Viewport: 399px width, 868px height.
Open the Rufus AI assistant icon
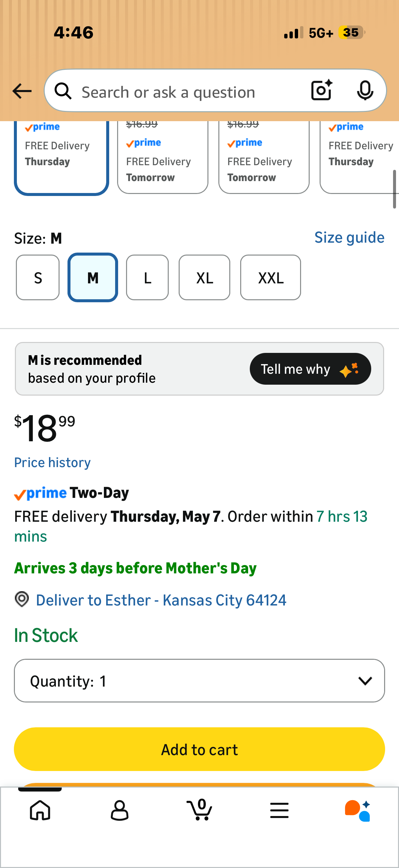pos(358,810)
